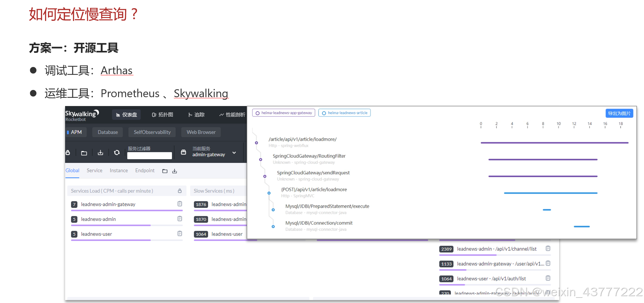
Task: Switch to the Instance tab
Action: click(119, 170)
